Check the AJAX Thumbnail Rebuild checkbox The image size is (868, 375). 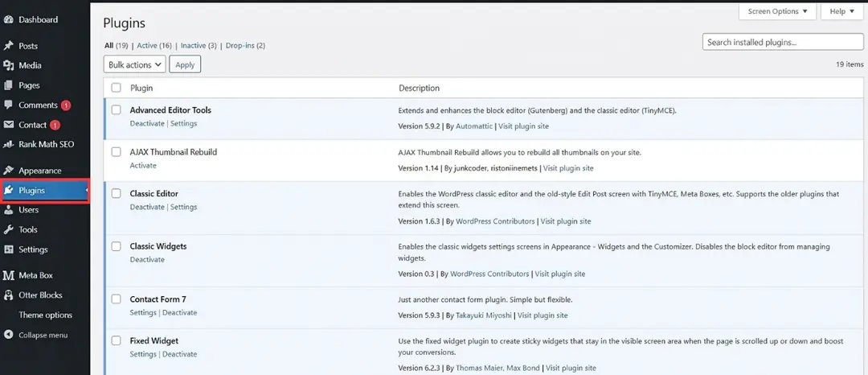116,152
